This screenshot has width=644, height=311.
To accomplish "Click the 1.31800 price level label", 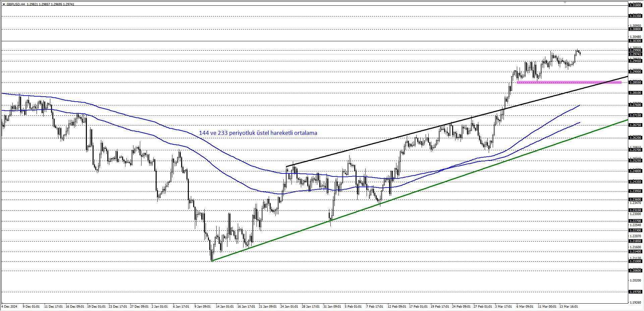I will (635, 5).
